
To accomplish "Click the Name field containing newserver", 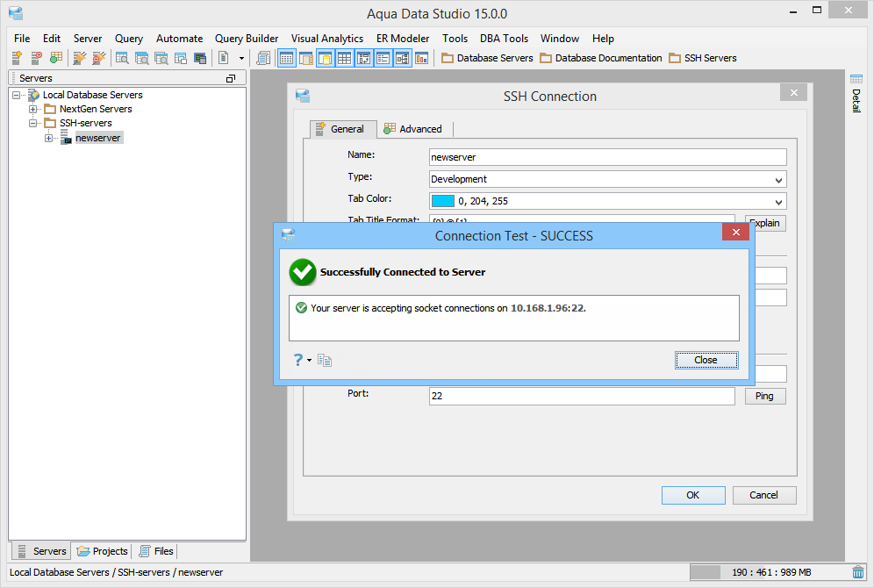I will coord(607,157).
